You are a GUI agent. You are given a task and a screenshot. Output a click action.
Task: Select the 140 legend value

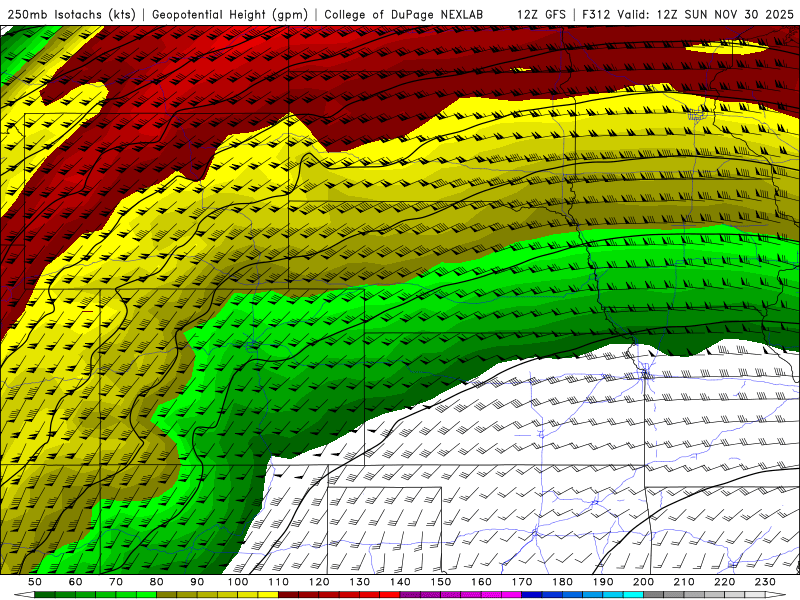(400, 582)
